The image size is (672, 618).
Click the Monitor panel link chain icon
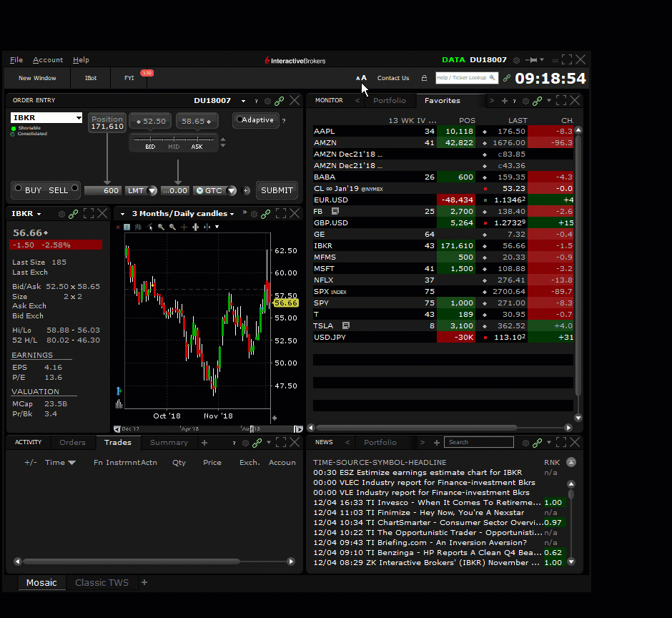pyautogui.click(x=537, y=101)
